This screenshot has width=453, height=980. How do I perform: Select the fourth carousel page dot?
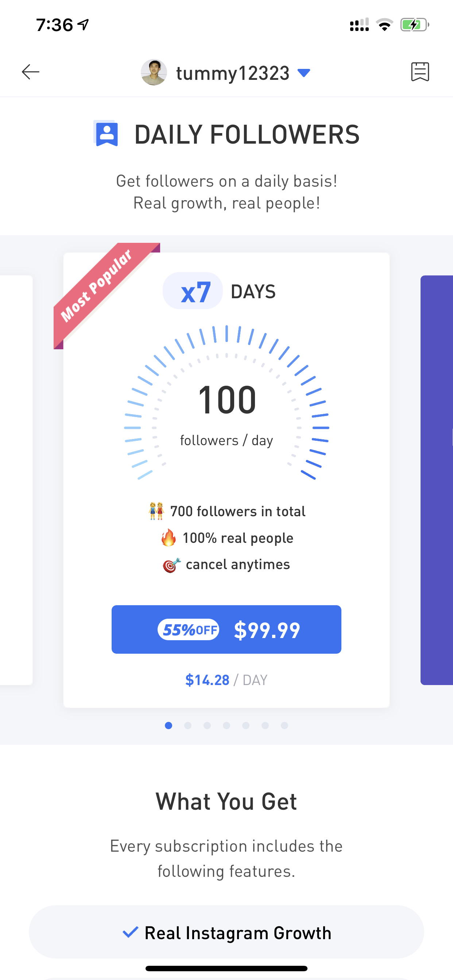226,726
